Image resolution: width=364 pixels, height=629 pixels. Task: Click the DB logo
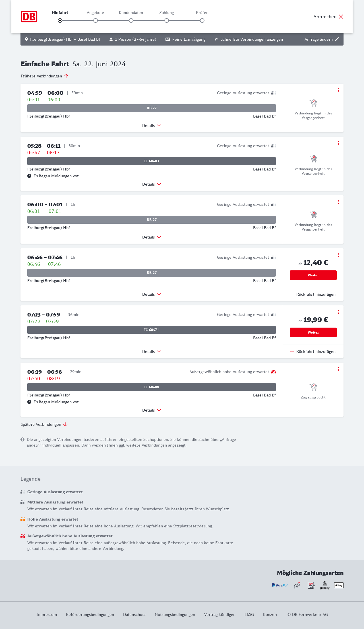pos(29,17)
